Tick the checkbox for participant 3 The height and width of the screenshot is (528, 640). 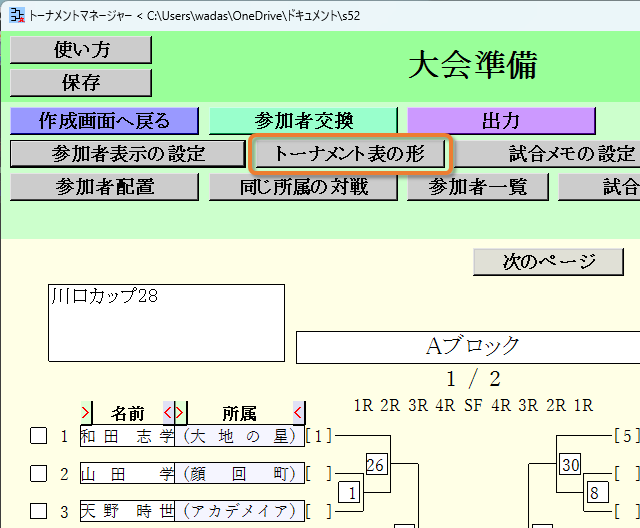point(38,511)
